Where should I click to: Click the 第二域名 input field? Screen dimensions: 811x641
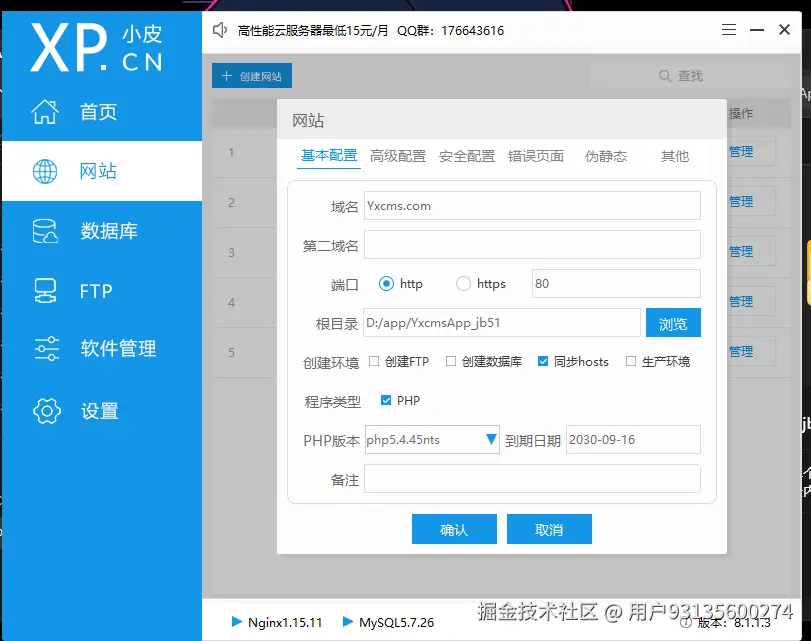coord(532,244)
